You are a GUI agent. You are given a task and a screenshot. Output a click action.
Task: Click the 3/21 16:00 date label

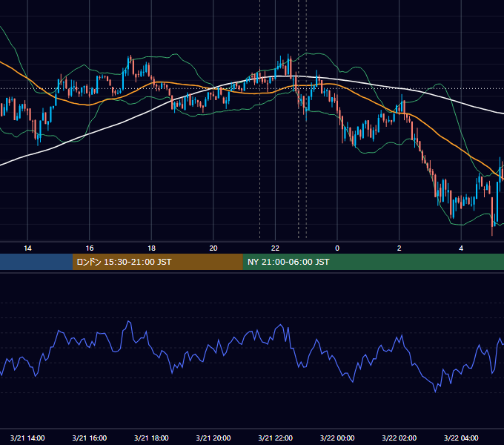point(90,438)
